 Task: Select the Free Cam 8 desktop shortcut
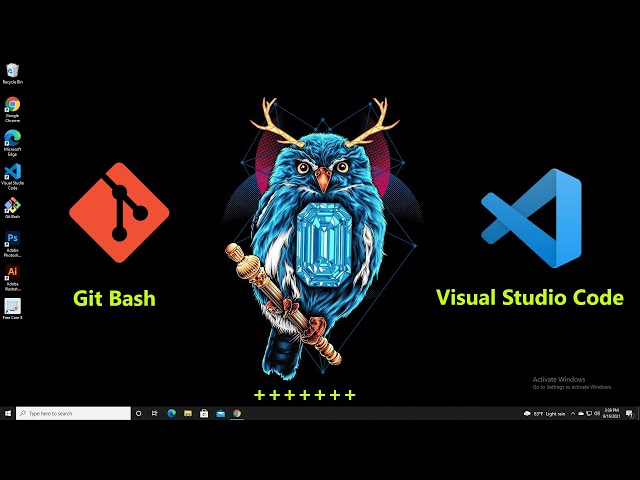tap(12, 309)
